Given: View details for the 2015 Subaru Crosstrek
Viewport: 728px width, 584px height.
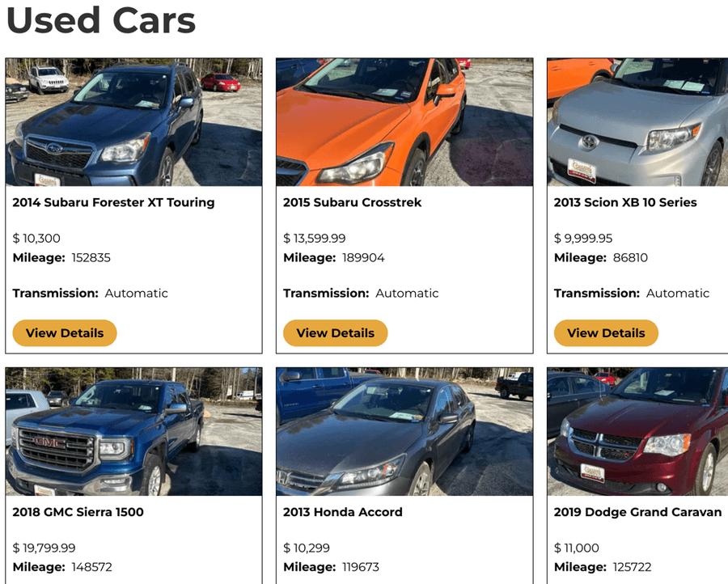Looking at the screenshot, I should [335, 333].
